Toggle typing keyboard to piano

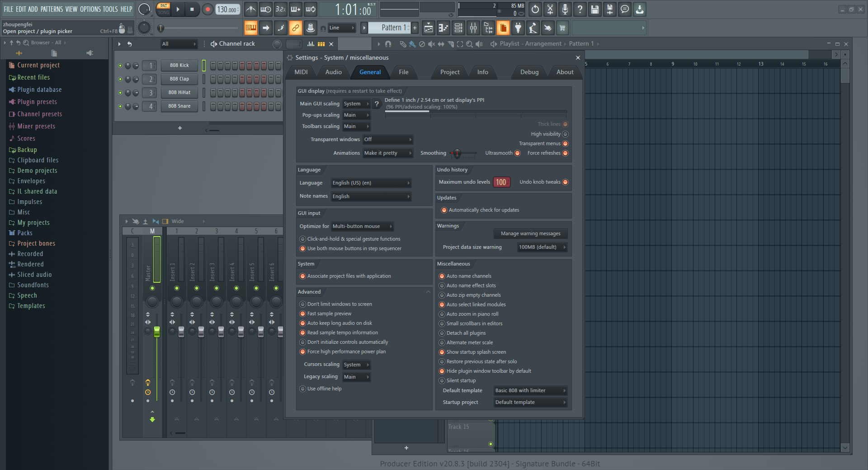(250, 28)
